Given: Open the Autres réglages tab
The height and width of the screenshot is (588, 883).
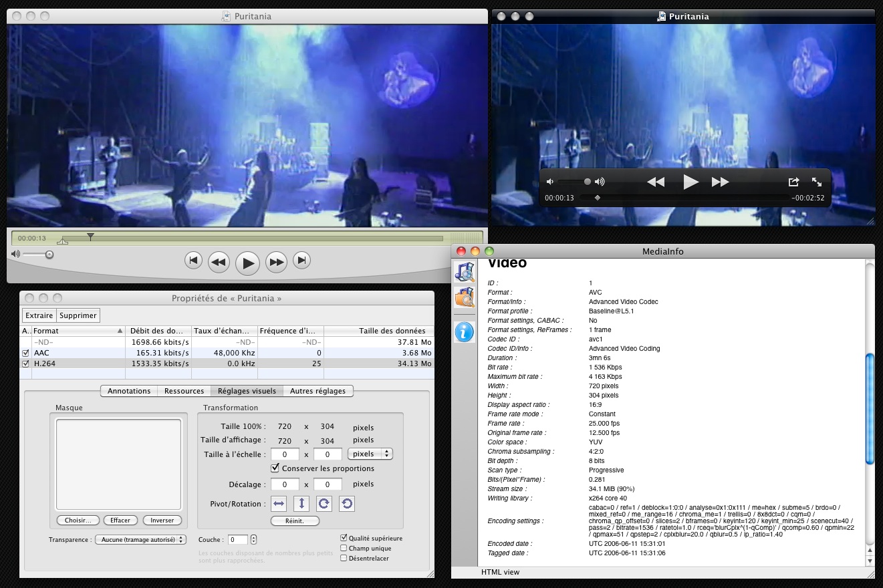Looking at the screenshot, I should (318, 391).
